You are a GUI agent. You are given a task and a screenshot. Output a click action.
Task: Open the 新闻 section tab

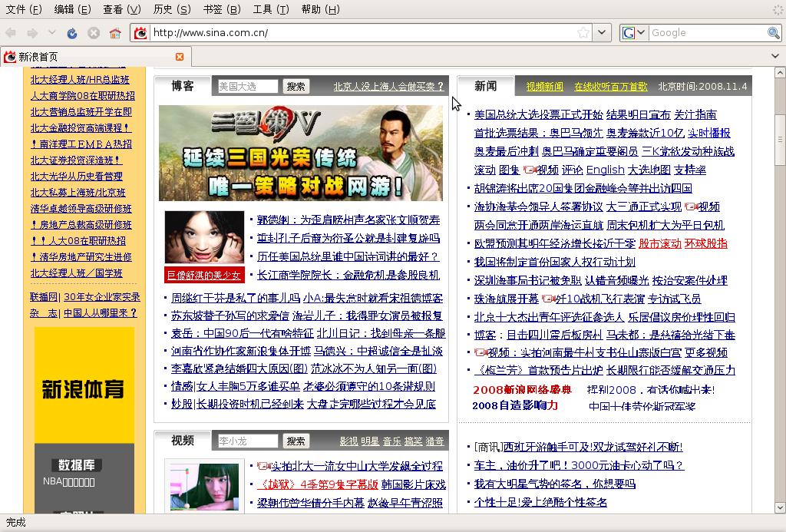coord(486,86)
